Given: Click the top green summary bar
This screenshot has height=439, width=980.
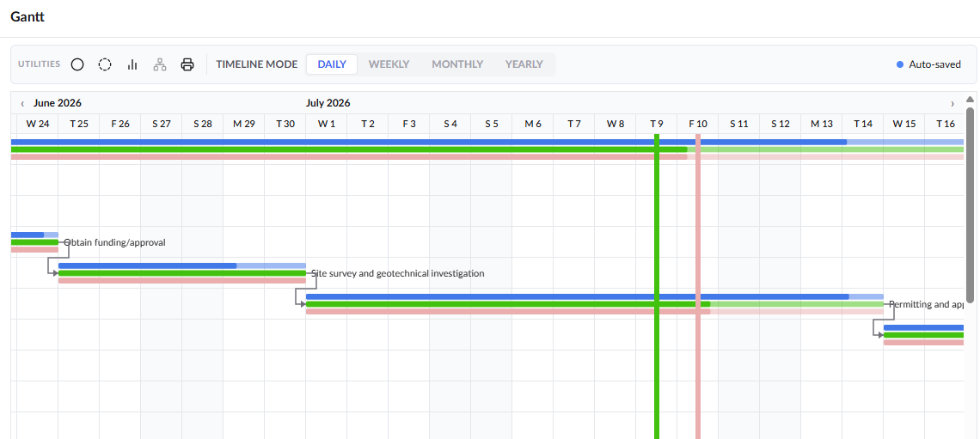Looking at the screenshot, I should click(487, 149).
